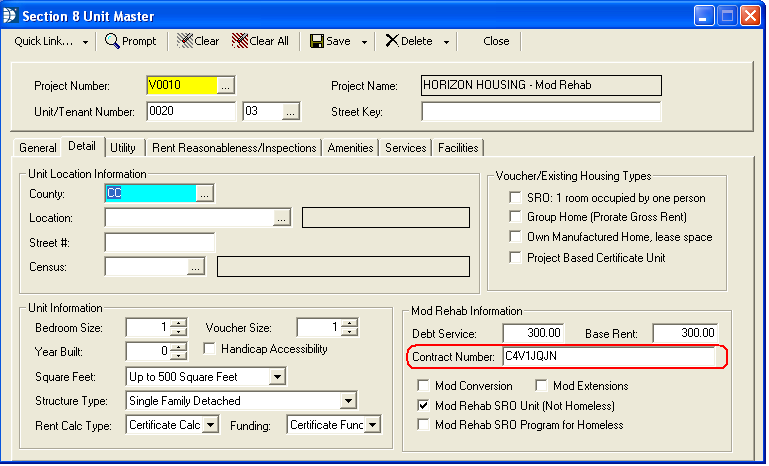Minimize the Section 8 Unit Master window
The height and width of the screenshot is (466, 769).
(x=704, y=16)
